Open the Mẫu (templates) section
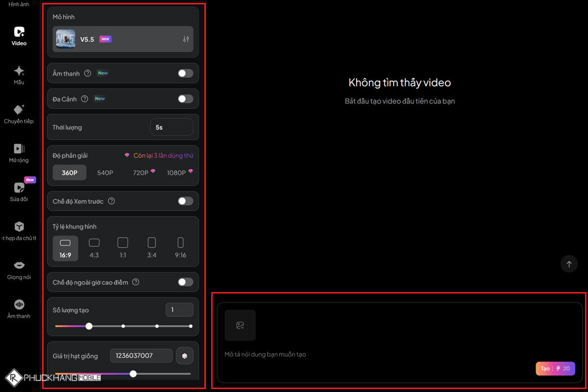Viewport: 588px width, 392px height. [x=18, y=74]
